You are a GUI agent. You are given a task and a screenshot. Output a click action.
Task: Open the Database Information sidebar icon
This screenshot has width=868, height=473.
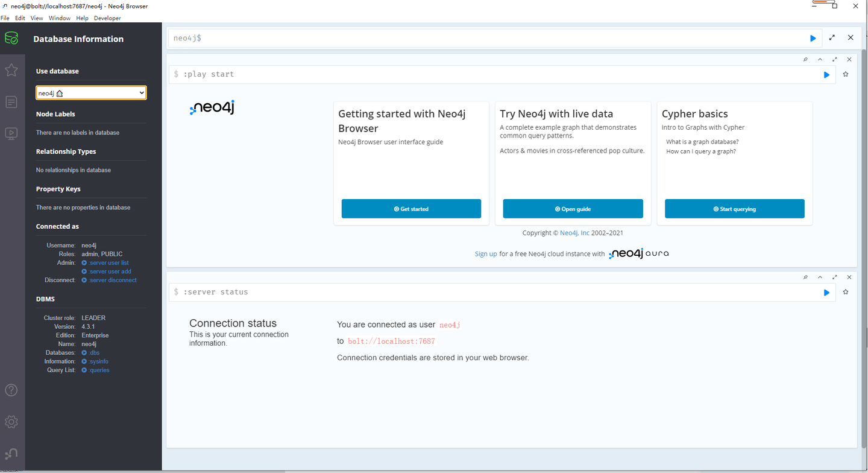click(x=11, y=38)
